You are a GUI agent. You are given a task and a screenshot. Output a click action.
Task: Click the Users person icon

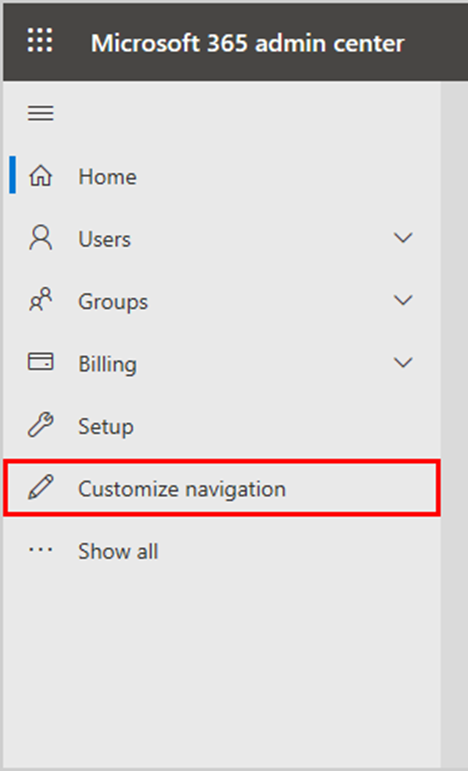pos(41,238)
